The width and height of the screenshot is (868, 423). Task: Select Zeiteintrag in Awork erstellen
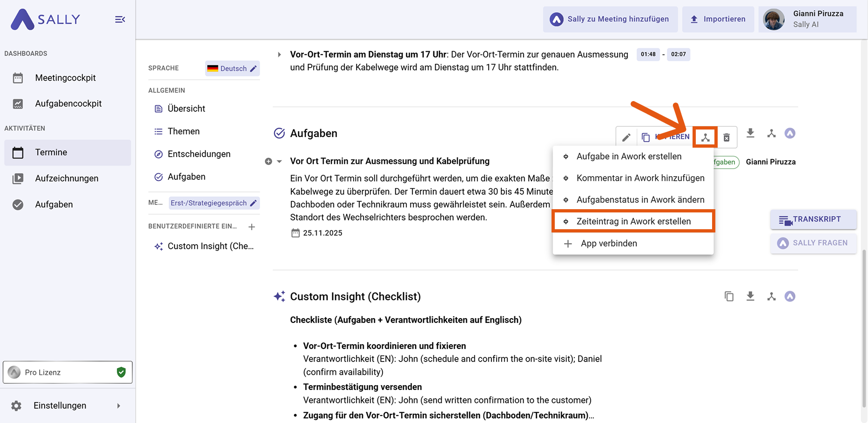[633, 221]
